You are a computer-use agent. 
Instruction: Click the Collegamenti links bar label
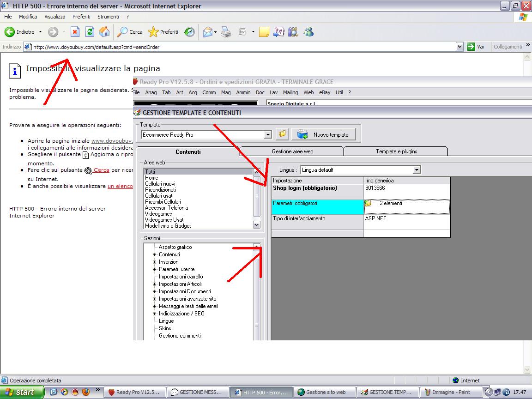(508, 47)
